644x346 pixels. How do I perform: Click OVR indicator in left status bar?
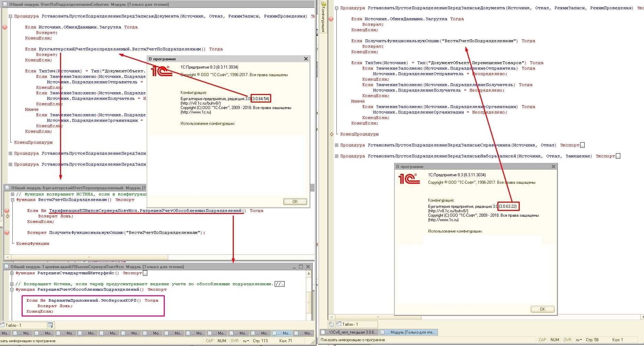[234, 341]
